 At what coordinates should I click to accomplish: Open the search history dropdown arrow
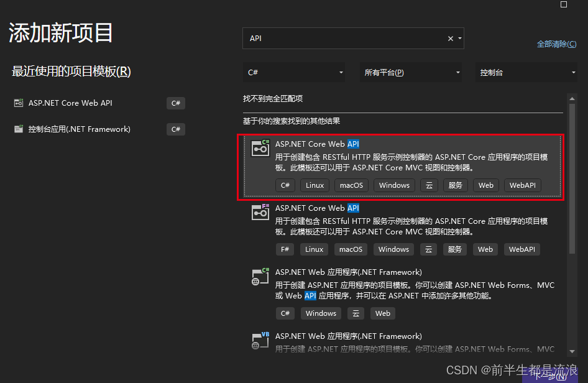click(x=460, y=39)
